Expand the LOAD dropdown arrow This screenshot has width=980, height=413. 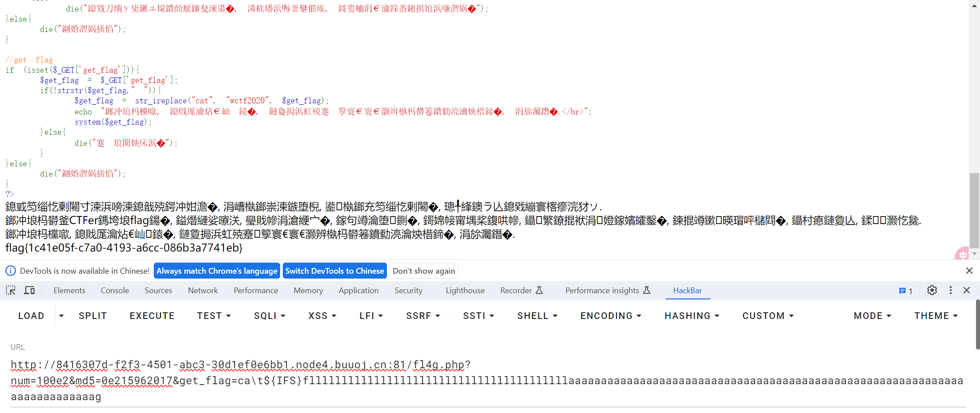tap(61, 316)
